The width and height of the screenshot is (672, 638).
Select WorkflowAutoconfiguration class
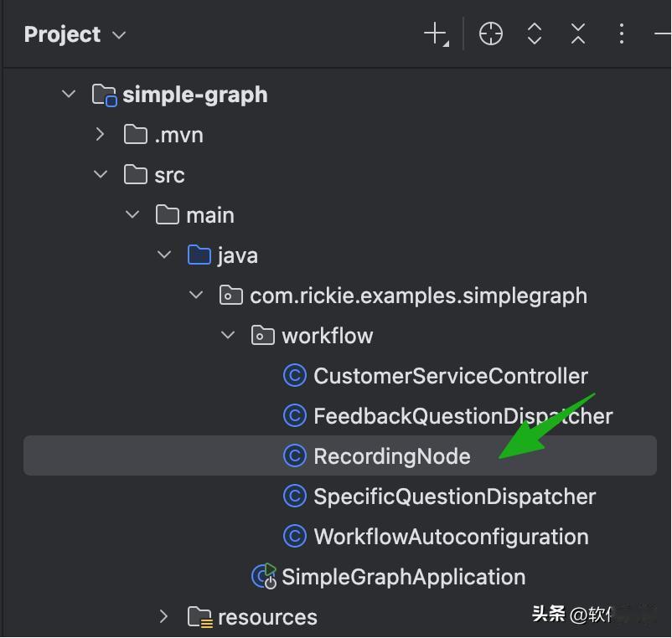pos(451,537)
